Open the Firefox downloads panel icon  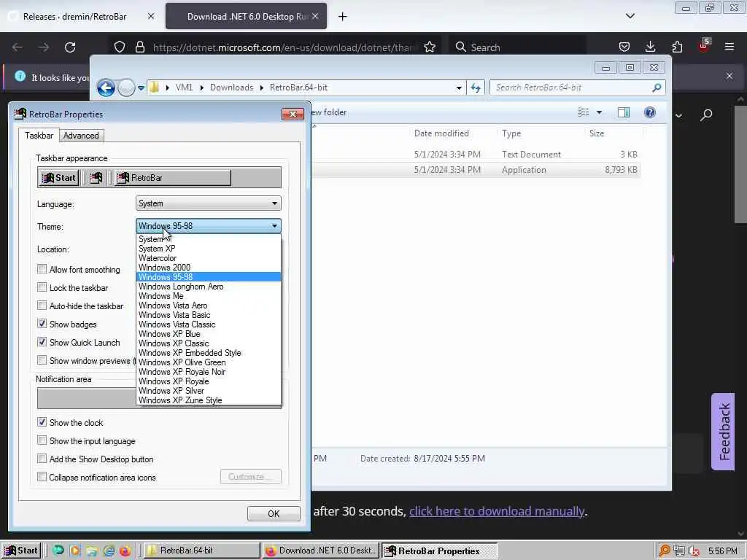[x=650, y=47]
